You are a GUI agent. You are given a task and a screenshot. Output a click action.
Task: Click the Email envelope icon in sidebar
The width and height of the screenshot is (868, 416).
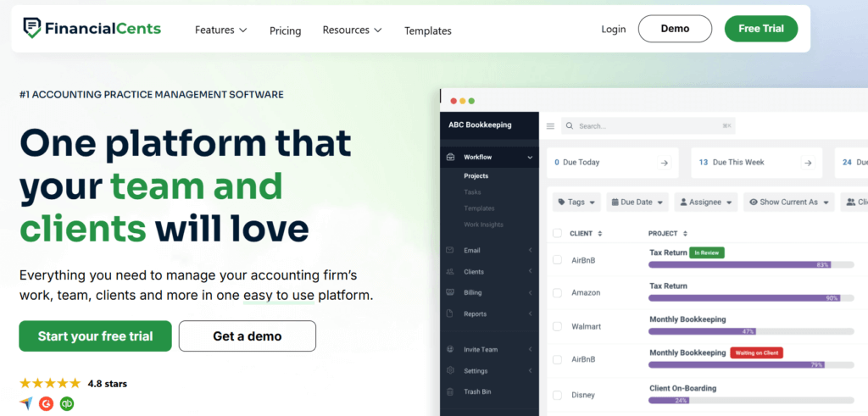[x=449, y=250]
